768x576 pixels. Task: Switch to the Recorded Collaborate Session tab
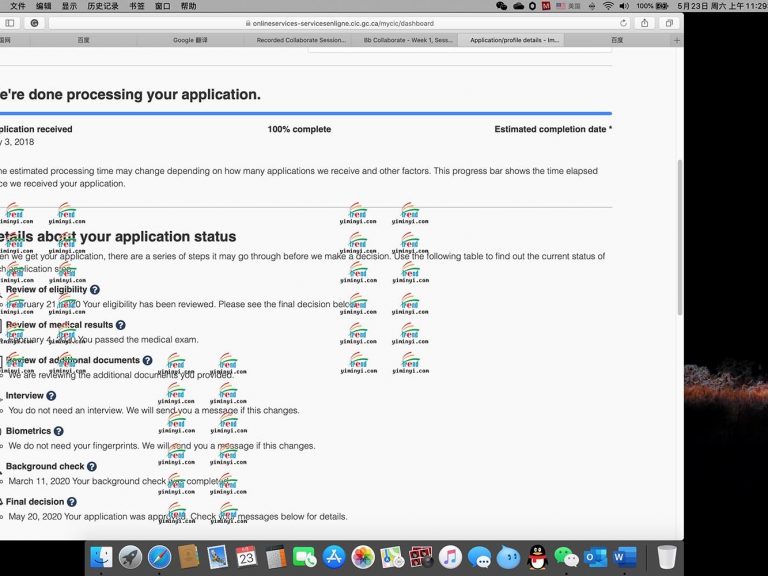pos(300,40)
